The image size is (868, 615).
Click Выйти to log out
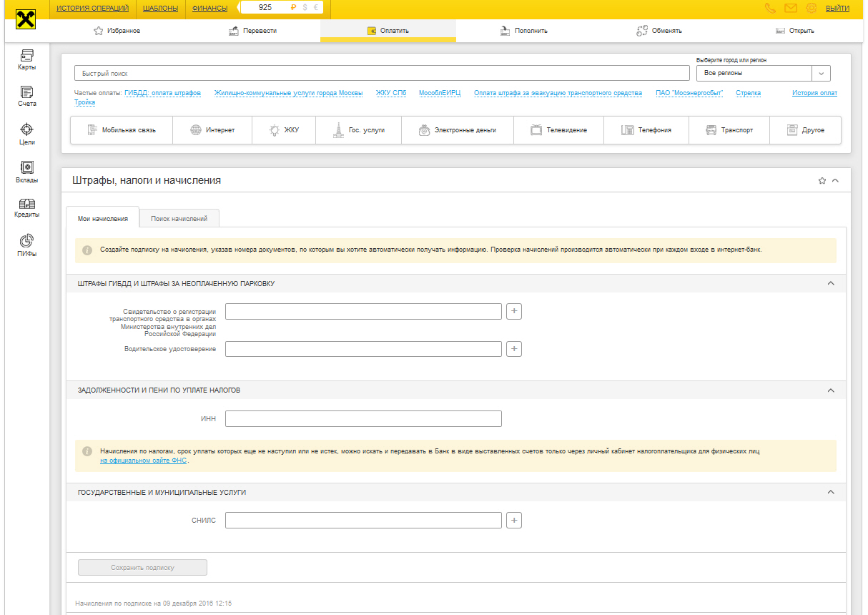[x=837, y=9]
